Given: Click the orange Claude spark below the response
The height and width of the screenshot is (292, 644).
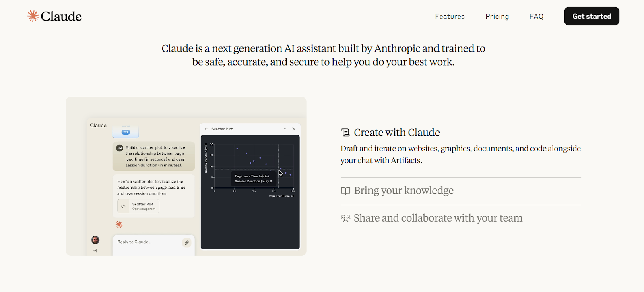Looking at the screenshot, I should [119, 224].
